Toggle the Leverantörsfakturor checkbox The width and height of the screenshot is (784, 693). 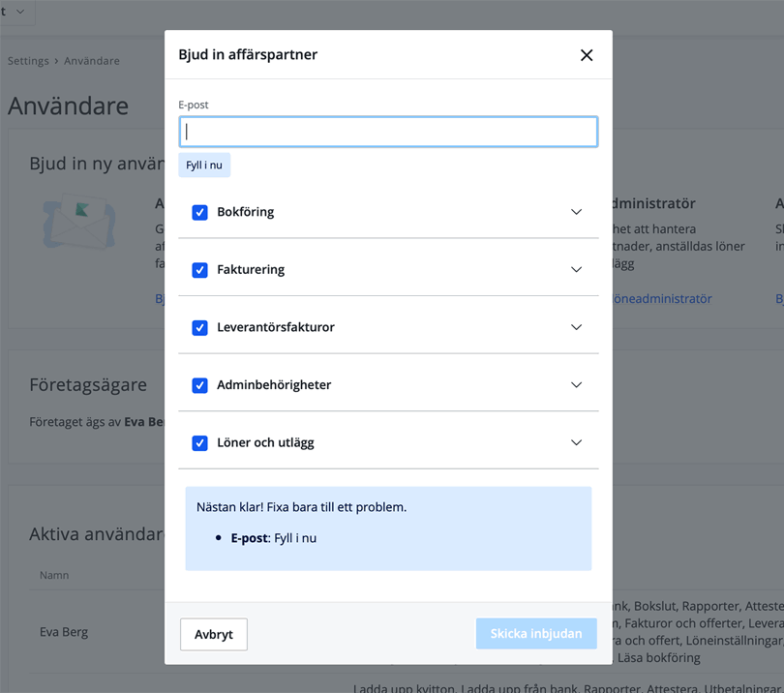[x=200, y=328]
